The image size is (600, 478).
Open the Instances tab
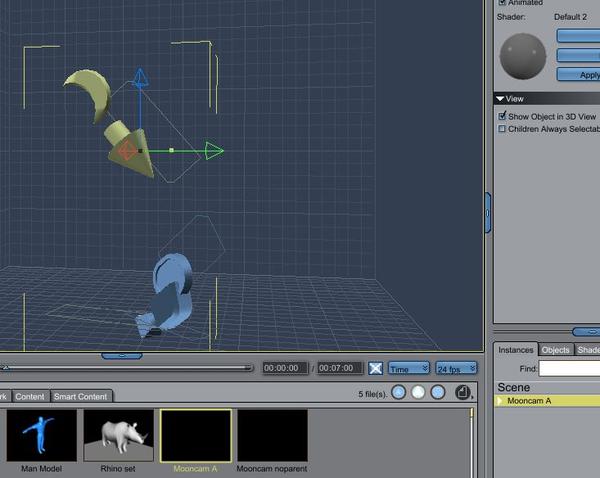click(x=515, y=350)
